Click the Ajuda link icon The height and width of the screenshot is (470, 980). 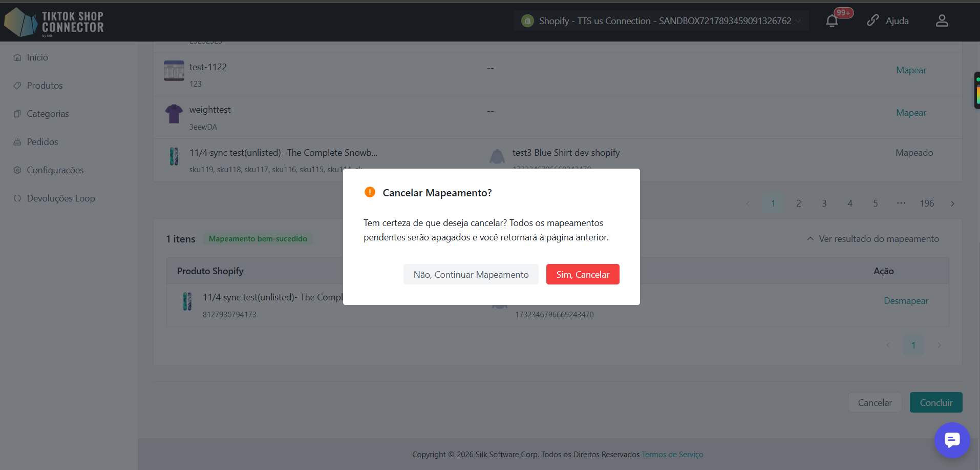point(873,21)
